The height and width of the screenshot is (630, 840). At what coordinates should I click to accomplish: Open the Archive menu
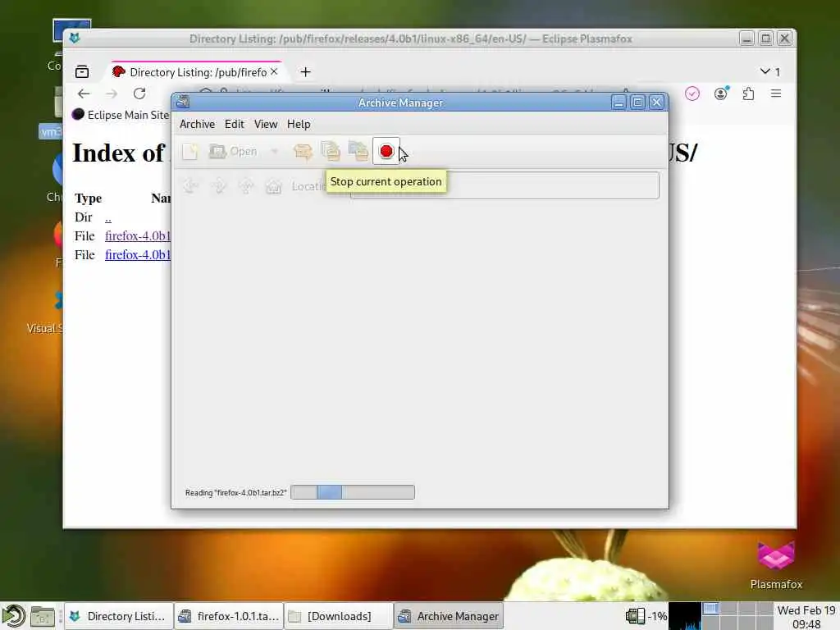pos(197,124)
